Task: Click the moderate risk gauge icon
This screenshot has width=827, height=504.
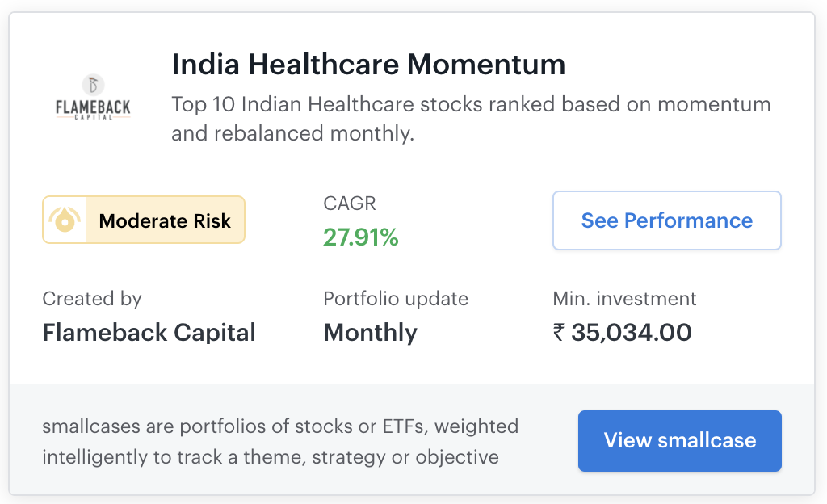Action: pos(64,220)
